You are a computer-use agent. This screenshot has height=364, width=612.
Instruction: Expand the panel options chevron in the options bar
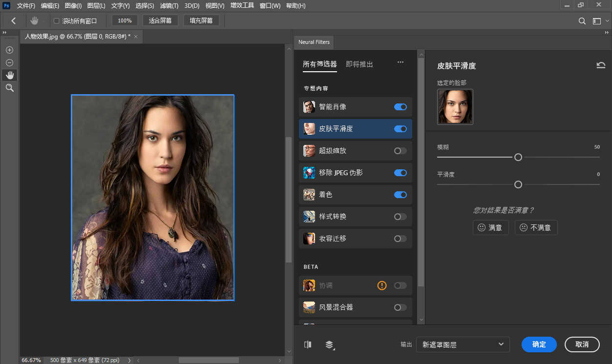click(607, 21)
